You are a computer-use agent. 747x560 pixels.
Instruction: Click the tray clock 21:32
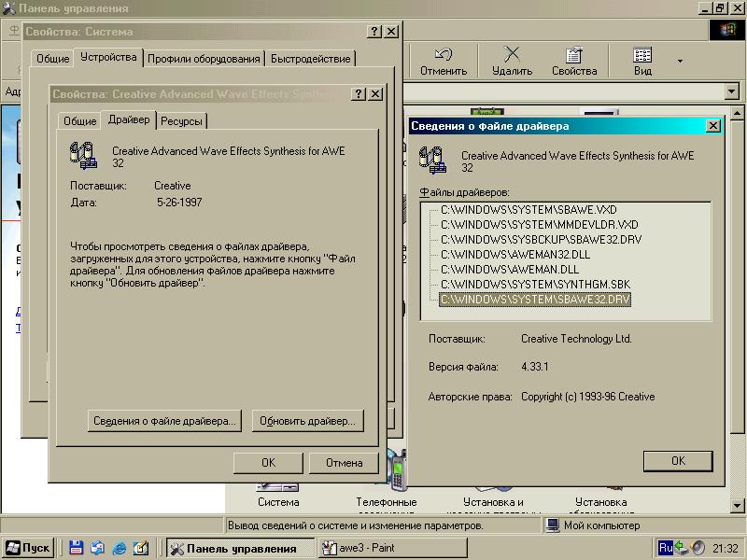[x=725, y=549]
